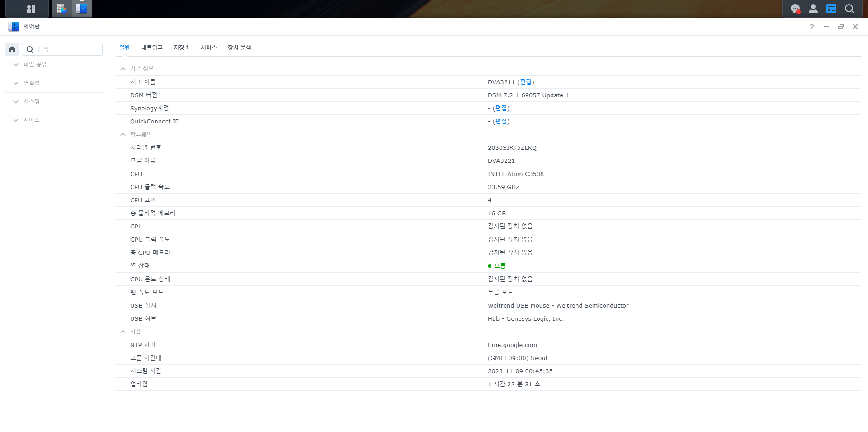Click the magnifier in sidebar search

[x=30, y=49]
